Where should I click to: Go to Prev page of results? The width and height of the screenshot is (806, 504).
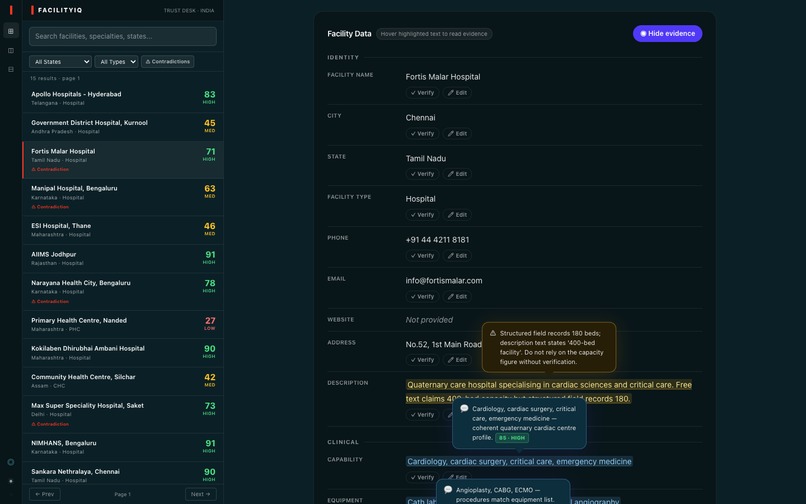(45, 494)
